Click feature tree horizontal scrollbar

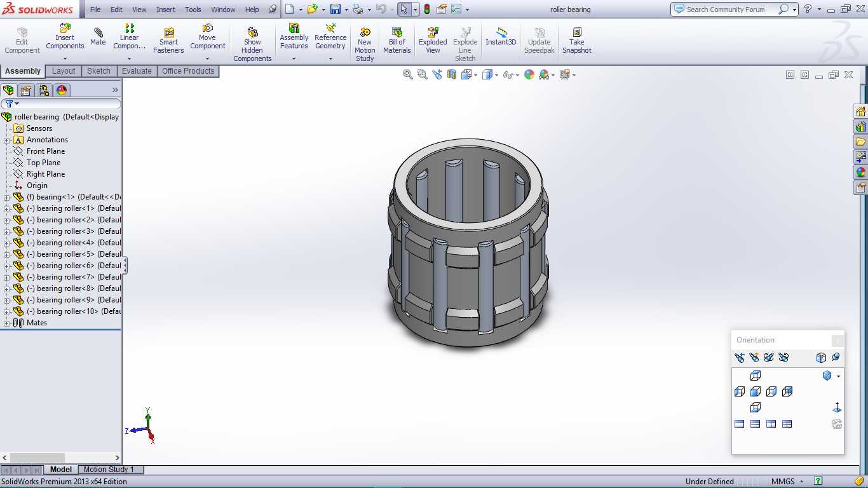coord(37,457)
